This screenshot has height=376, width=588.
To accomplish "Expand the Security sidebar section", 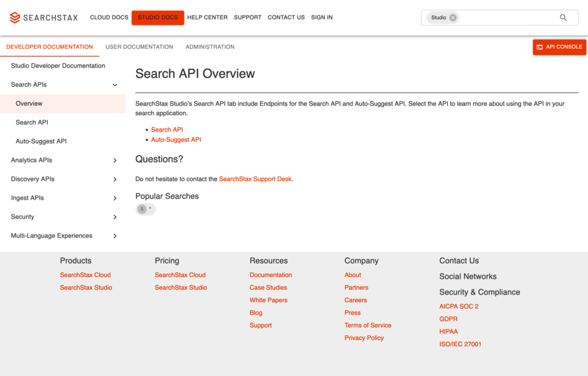I will coord(115,217).
